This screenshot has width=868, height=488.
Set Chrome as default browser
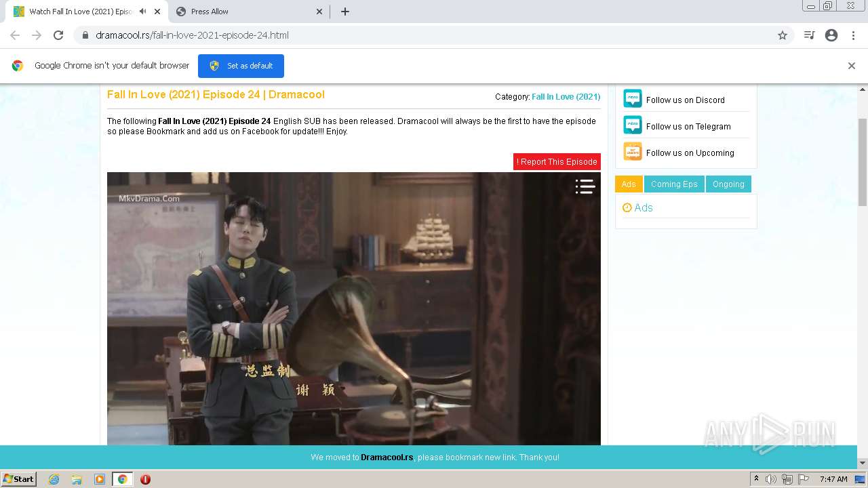(241, 66)
